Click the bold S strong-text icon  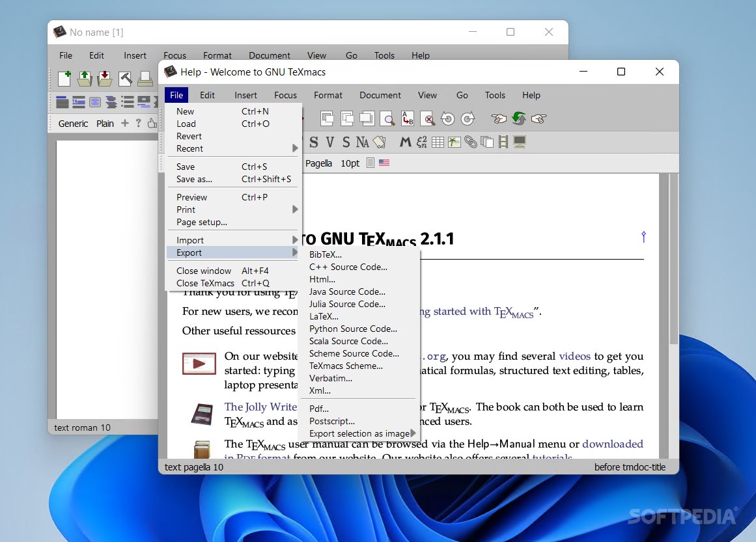click(x=314, y=142)
